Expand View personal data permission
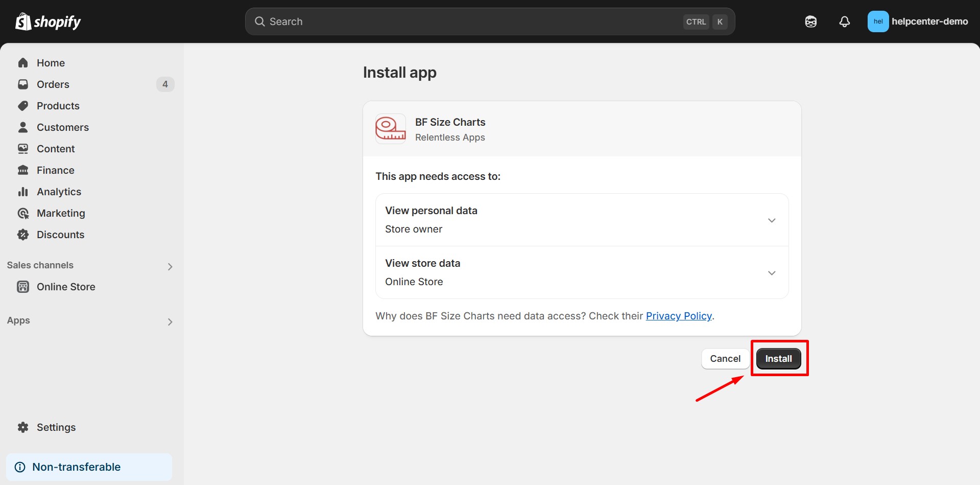Viewport: 980px width, 485px height. (x=771, y=220)
